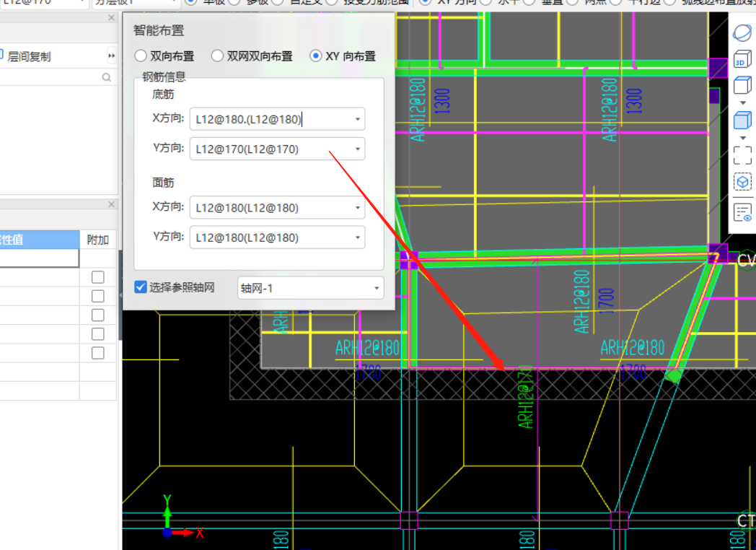This screenshot has width=756, height=550.
Task: Select the top-face cube view icon
Action: coord(742,85)
